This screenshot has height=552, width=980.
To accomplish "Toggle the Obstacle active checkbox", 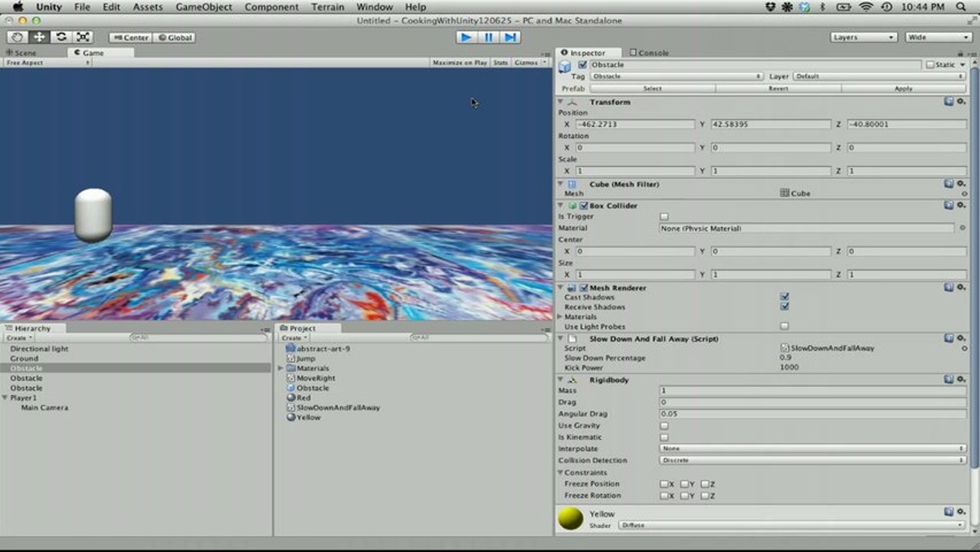I will [x=582, y=65].
